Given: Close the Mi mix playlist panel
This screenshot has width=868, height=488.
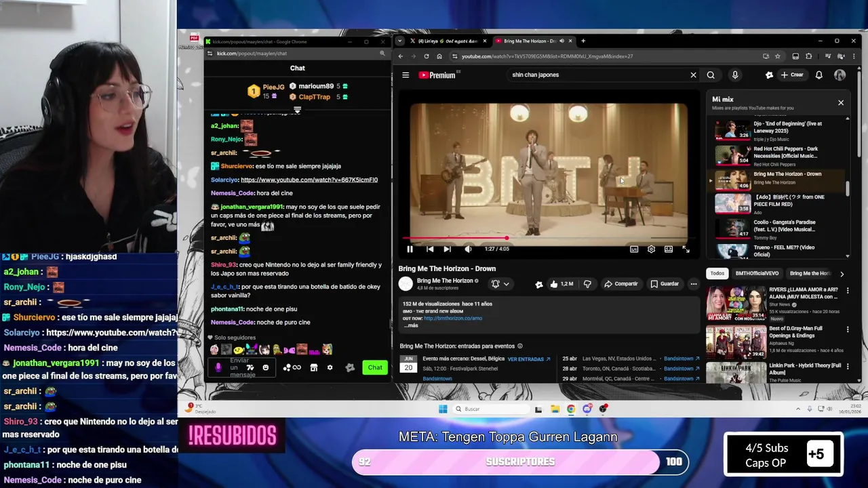Looking at the screenshot, I should (841, 102).
